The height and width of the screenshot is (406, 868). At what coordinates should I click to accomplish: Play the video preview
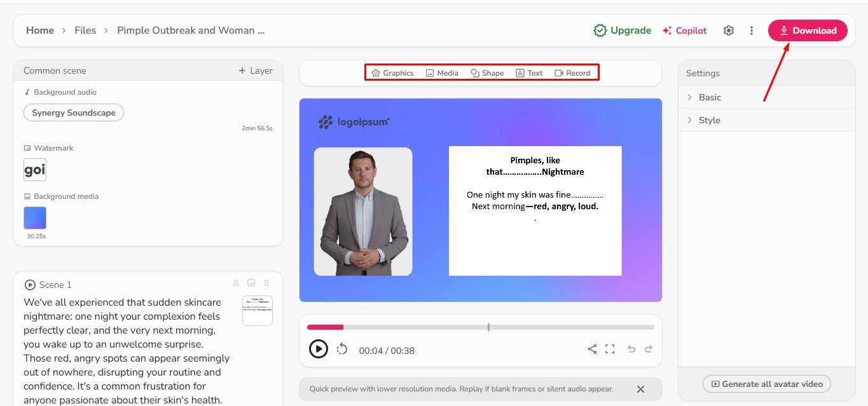[319, 349]
